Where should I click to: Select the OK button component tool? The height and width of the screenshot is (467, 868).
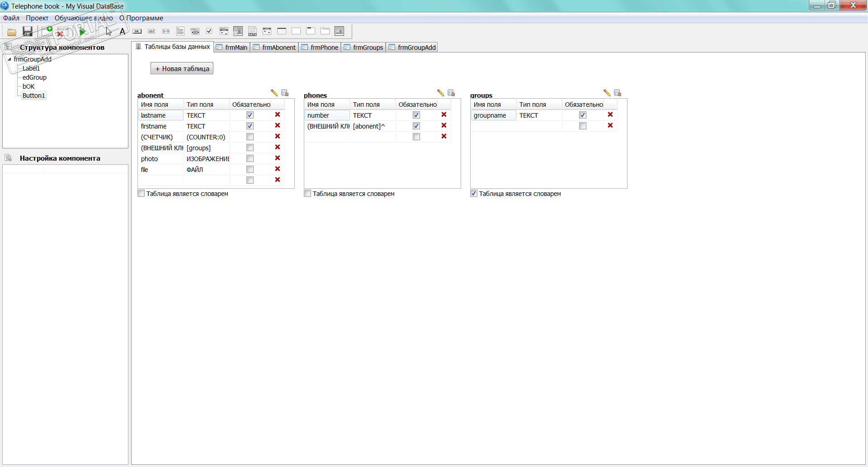click(x=137, y=31)
